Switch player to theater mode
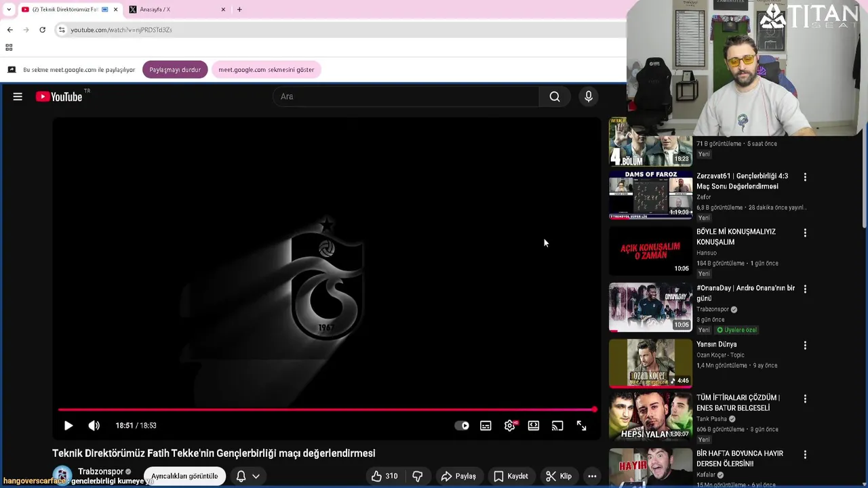Image resolution: width=868 pixels, height=488 pixels. (x=534, y=426)
